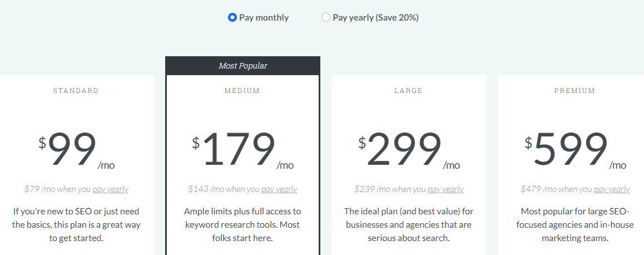Select the STANDARD plan heading
644x255 pixels.
coord(76,91)
